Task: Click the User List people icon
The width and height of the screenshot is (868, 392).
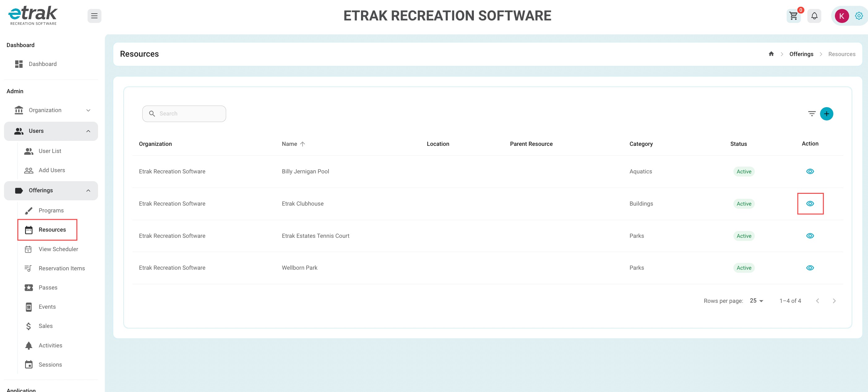Action: [29, 151]
